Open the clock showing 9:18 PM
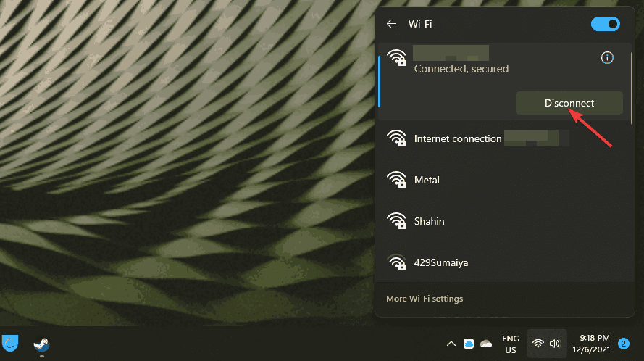 pos(591,344)
